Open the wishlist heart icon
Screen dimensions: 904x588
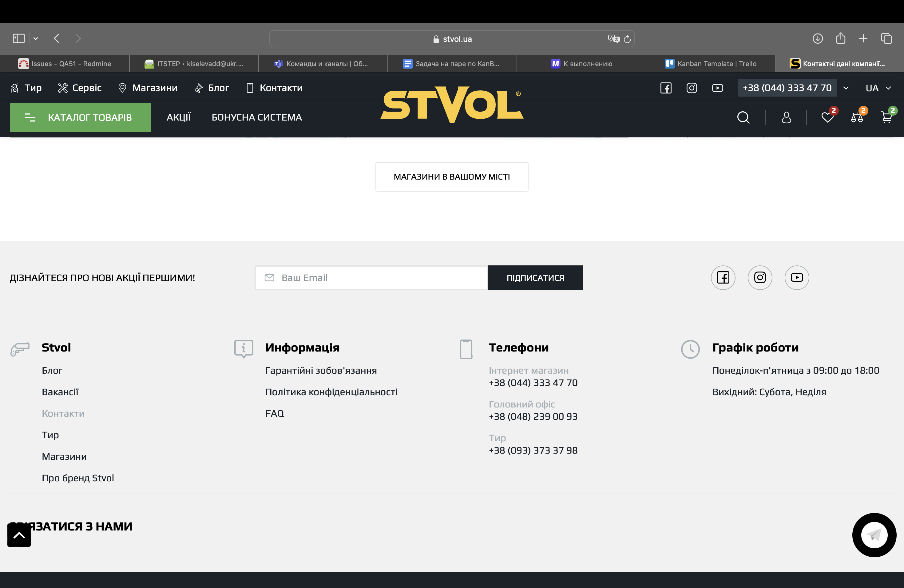(x=827, y=117)
